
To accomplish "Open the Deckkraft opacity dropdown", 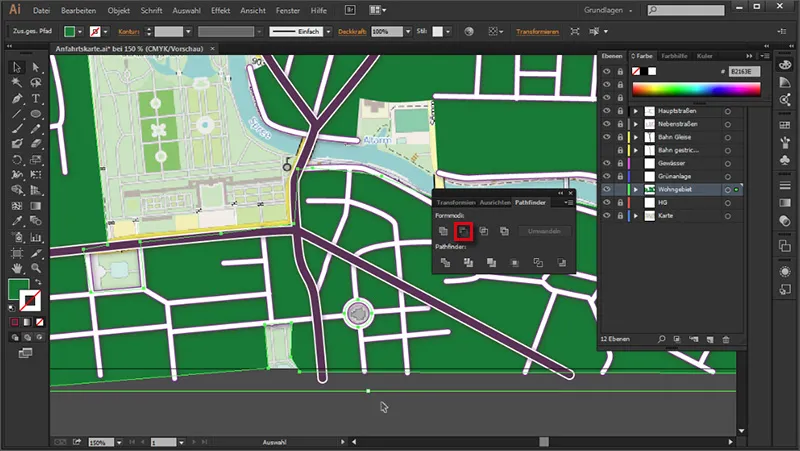I will [408, 32].
